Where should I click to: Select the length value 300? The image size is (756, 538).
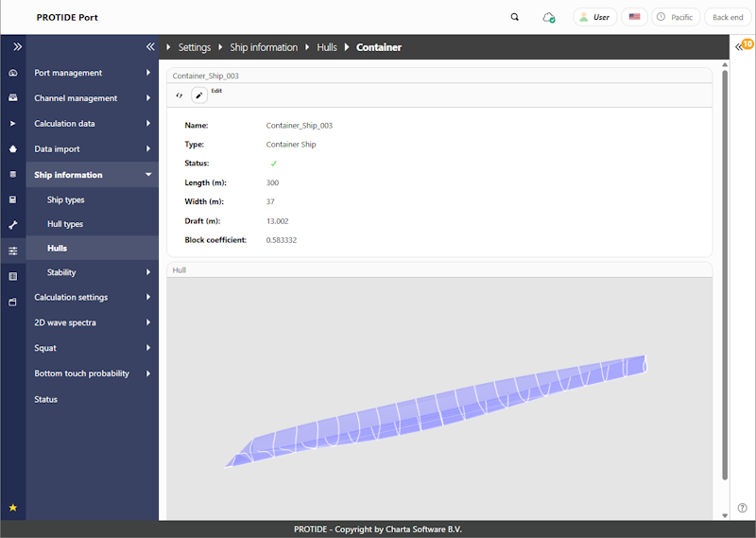[x=272, y=182]
